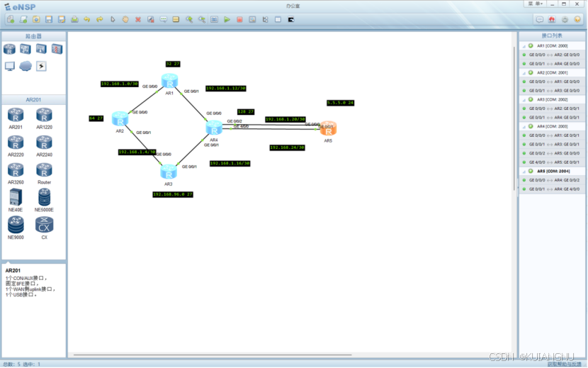Select the switch device category icon
This screenshot has height=368, width=588.
point(25,49)
